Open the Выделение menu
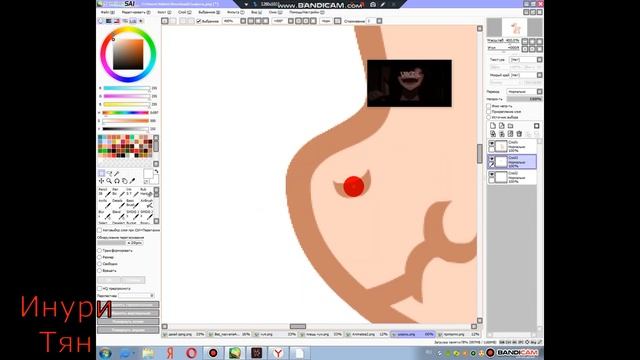The image size is (640, 360). pos(209,13)
